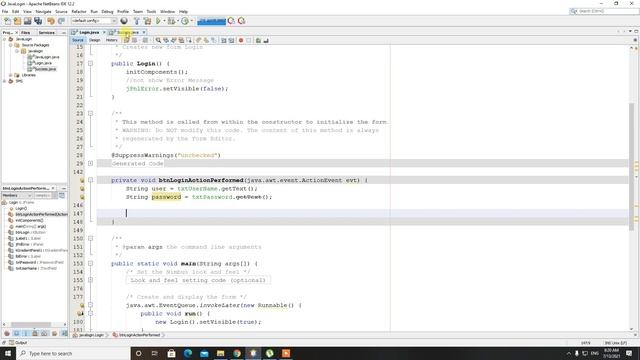Click the editor find-selection magnifier icon
640x360 pixels.
pyautogui.click(x=158, y=40)
